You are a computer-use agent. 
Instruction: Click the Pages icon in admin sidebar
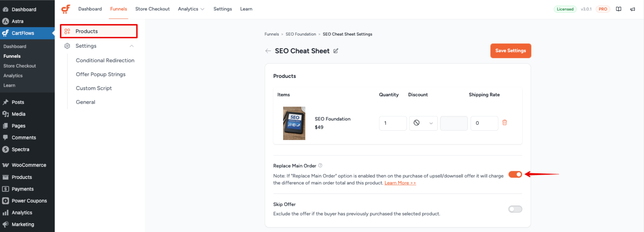(x=6, y=126)
